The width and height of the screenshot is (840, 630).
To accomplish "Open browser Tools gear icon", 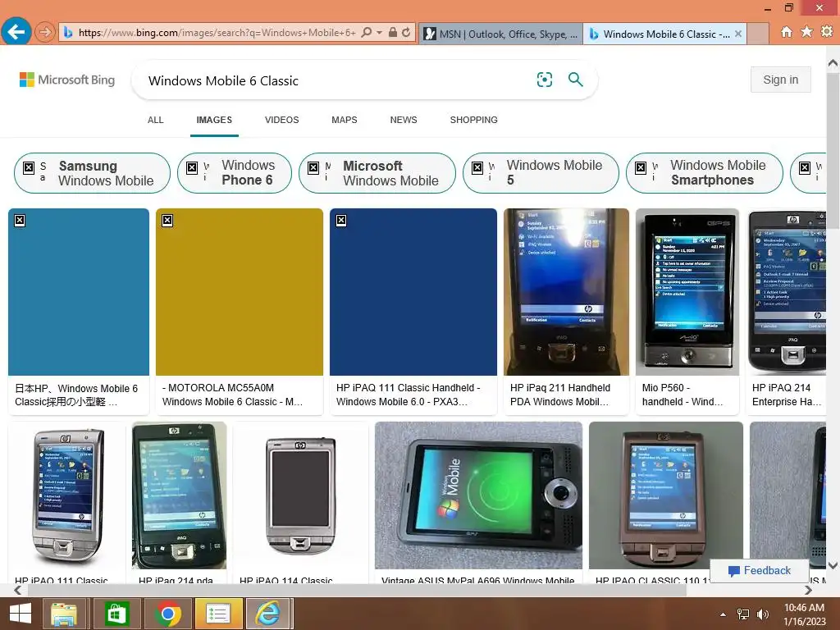I will (827, 32).
